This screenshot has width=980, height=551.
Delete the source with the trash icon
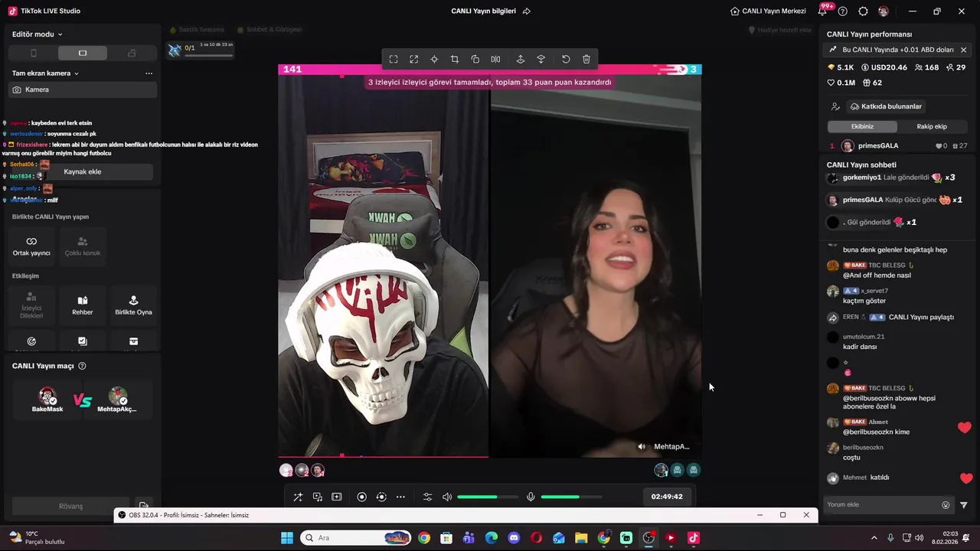[586, 60]
